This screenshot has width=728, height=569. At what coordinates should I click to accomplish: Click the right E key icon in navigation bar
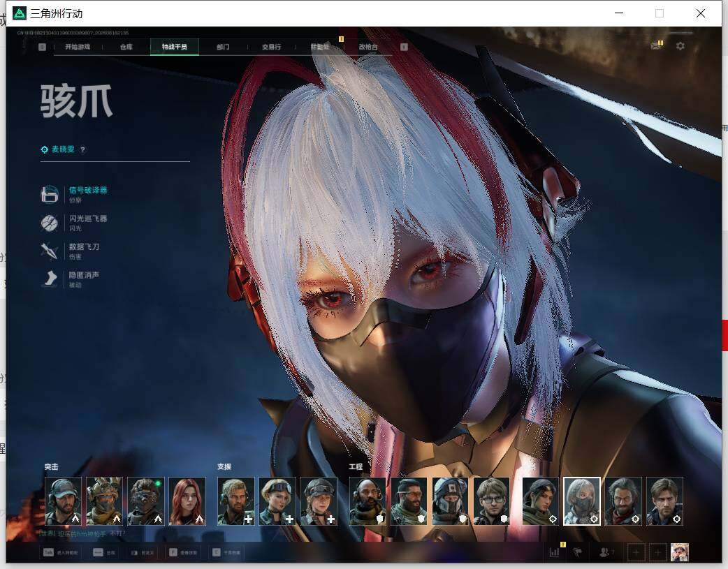click(404, 47)
